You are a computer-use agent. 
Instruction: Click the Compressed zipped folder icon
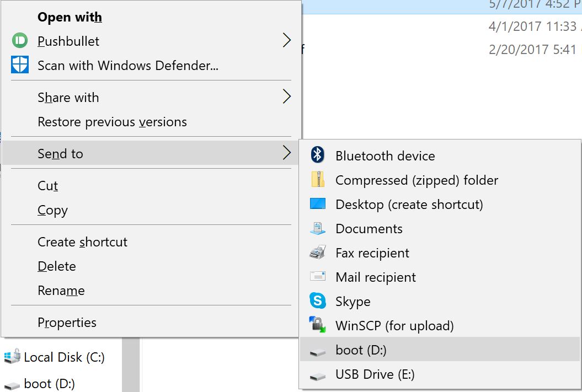tap(317, 180)
